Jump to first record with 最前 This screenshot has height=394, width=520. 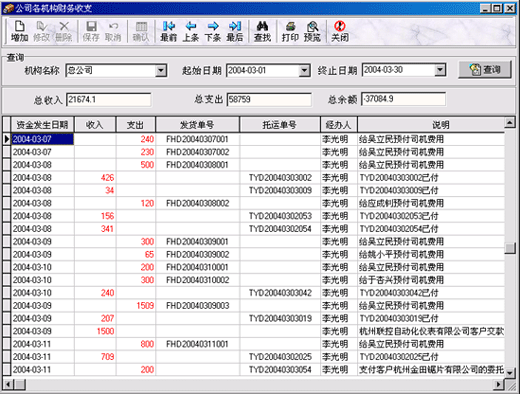coord(168,31)
